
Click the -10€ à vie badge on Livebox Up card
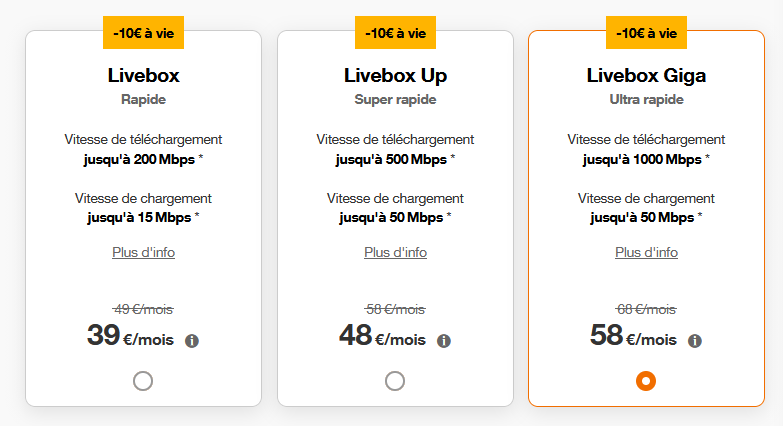(395, 33)
